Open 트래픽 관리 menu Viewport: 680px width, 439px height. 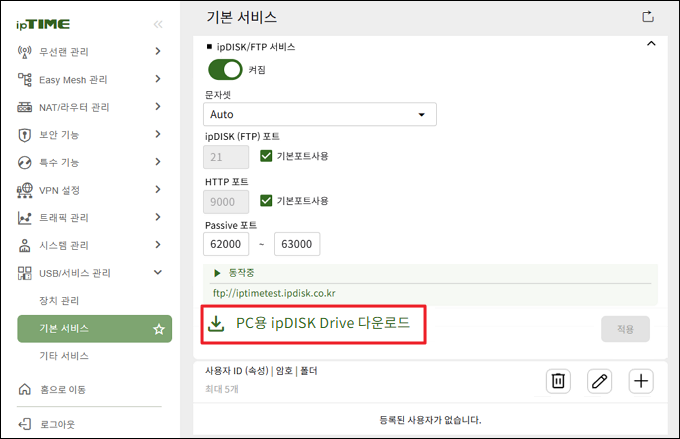pyautogui.click(x=64, y=218)
